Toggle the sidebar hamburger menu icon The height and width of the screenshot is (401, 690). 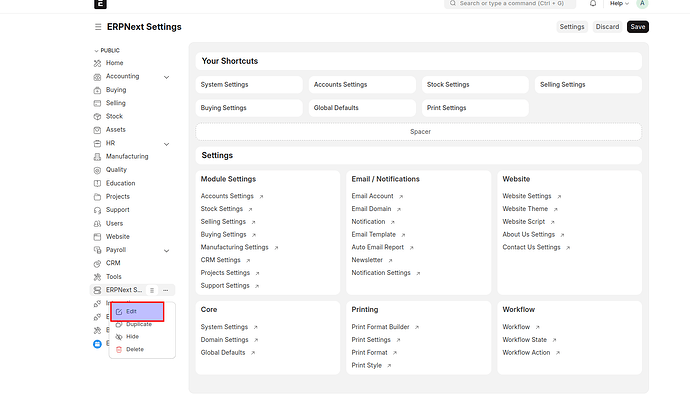pos(98,27)
